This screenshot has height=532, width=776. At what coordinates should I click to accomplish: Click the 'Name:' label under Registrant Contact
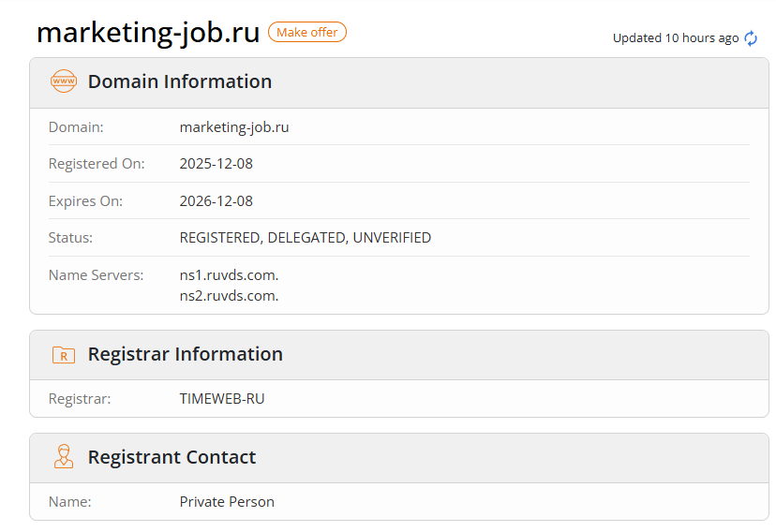coord(69,502)
